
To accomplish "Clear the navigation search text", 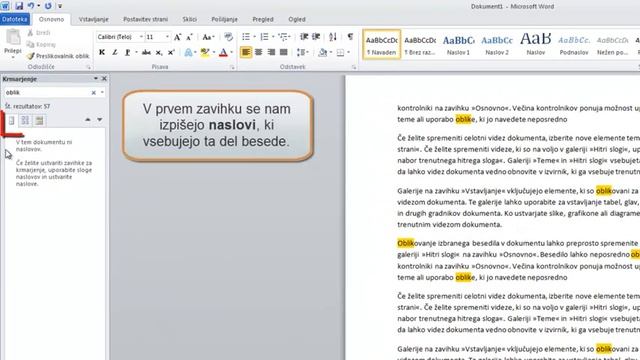I will 93,93.
